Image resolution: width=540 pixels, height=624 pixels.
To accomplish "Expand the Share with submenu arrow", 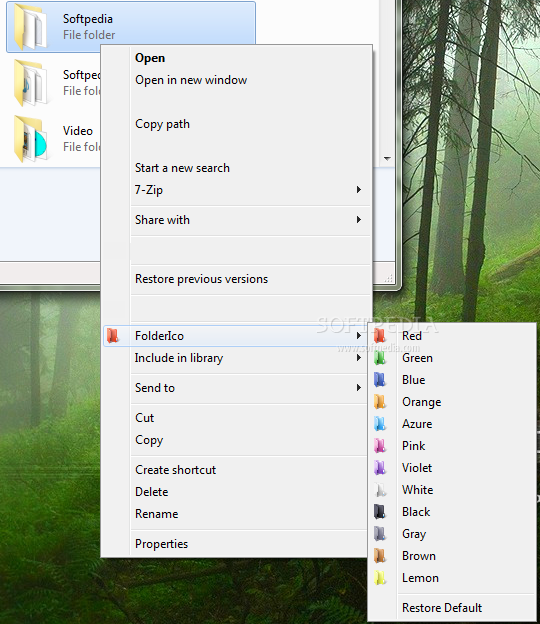I will coord(359,220).
